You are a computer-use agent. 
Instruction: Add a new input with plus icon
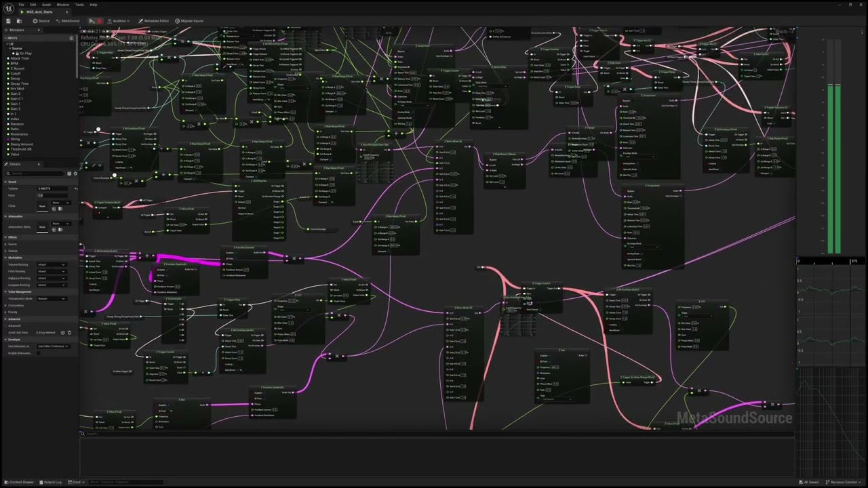pyautogui.click(x=71, y=38)
